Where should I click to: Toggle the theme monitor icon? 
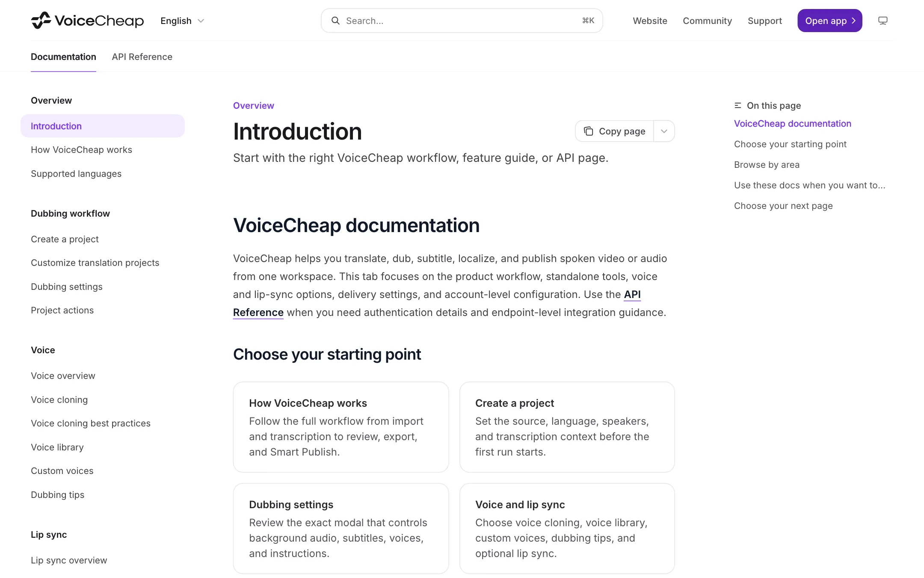[883, 21]
